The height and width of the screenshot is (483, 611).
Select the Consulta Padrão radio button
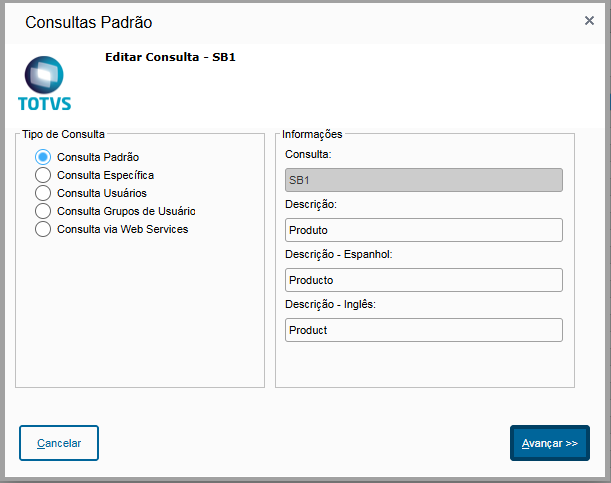pyautogui.click(x=43, y=157)
